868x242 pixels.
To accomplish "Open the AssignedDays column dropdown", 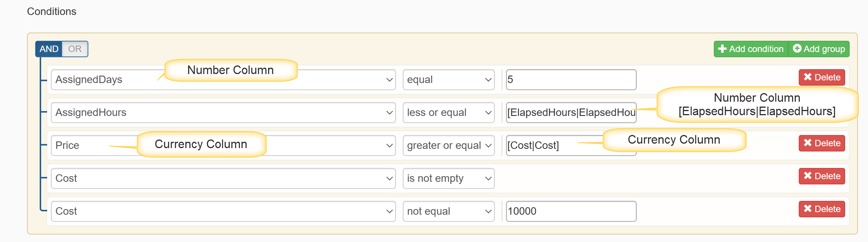I will coord(223,80).
